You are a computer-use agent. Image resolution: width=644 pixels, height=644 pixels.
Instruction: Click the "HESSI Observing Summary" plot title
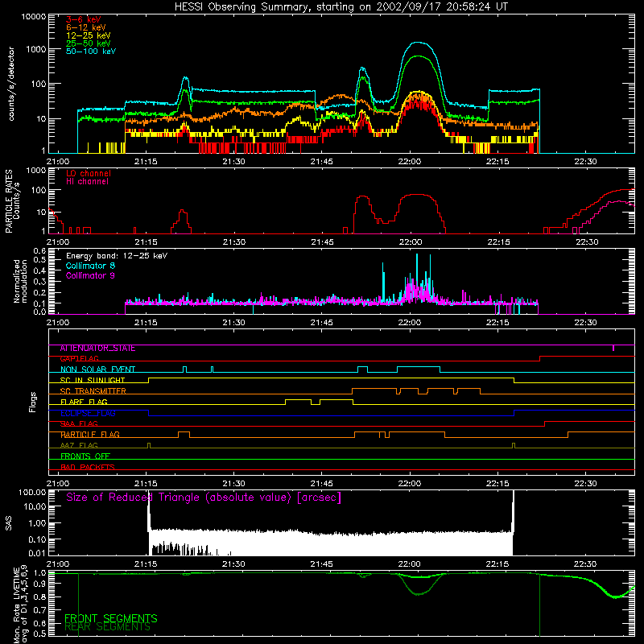(x=341, y=6)
